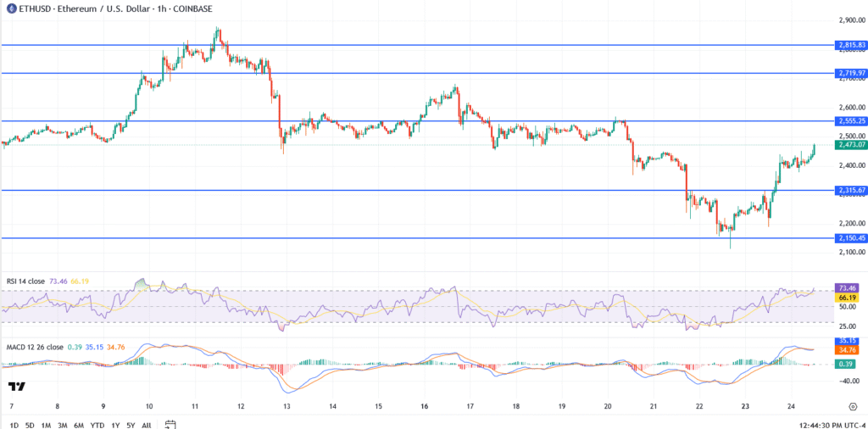
Task: Switch to the 1M time range
Action: pos(48,424)
